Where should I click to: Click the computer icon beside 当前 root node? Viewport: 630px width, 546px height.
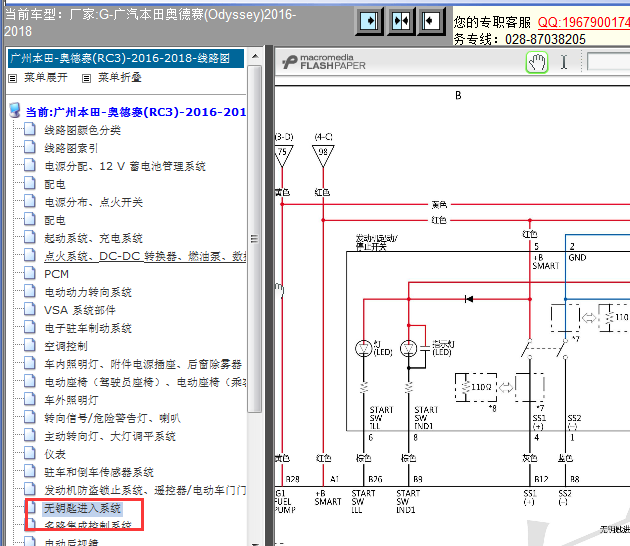tap(15, 110)
